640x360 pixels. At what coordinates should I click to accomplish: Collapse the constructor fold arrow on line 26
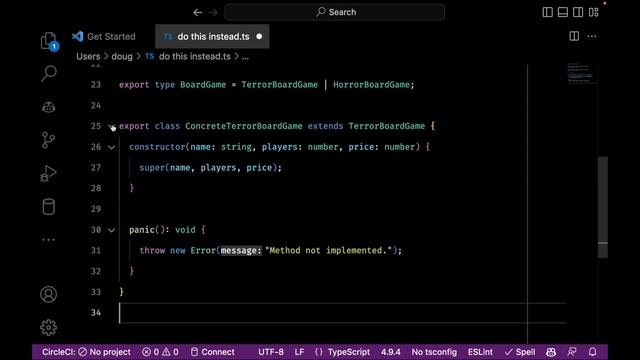point(111,147)
